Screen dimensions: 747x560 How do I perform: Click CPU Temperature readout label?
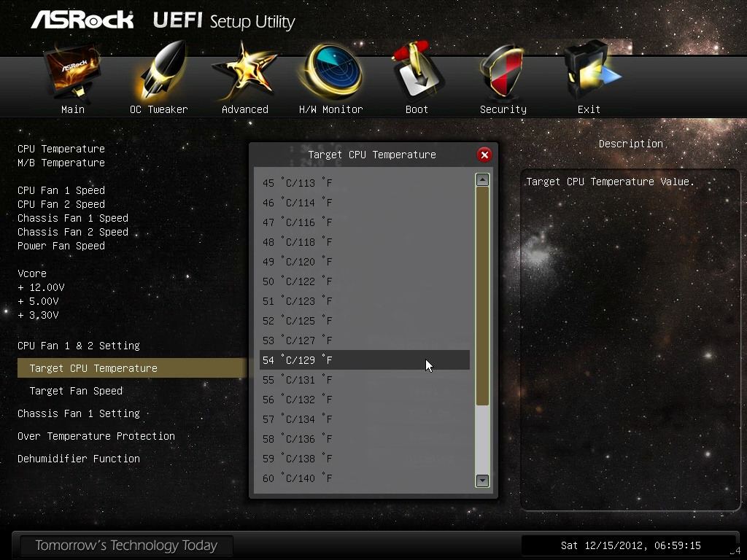pyautogui.click(x=61, y=149)
